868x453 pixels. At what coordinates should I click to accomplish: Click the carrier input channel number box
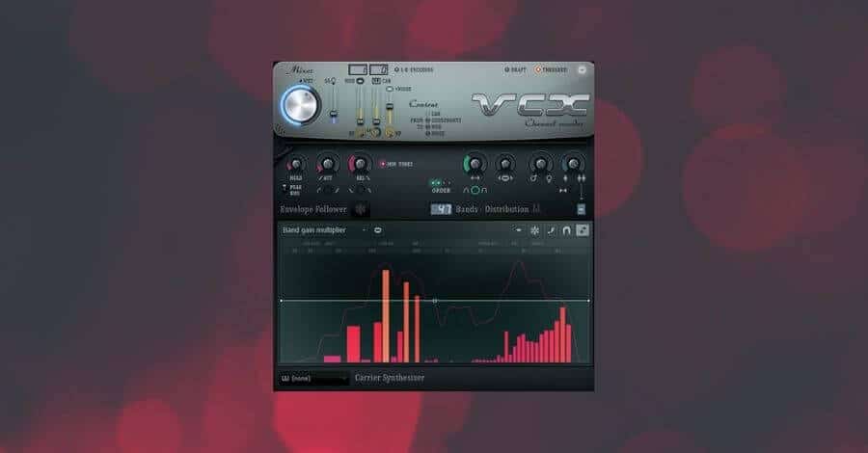tap(379, 69)
